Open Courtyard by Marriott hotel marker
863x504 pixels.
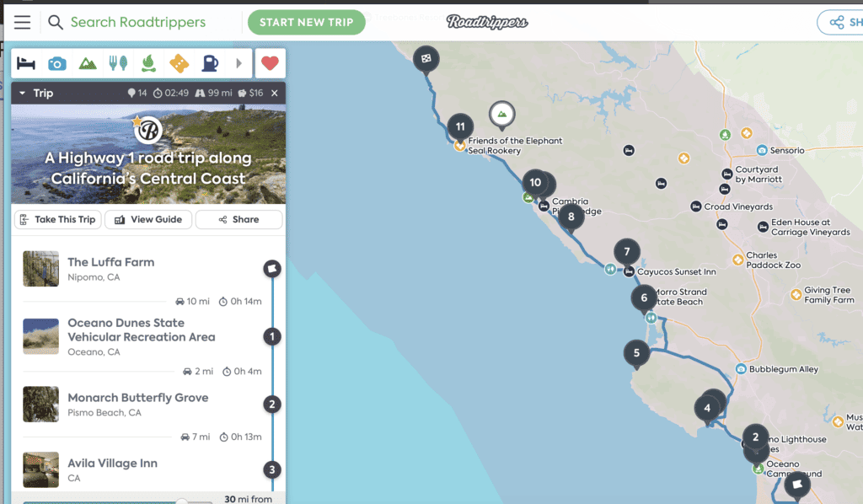[x=727, y=174]
